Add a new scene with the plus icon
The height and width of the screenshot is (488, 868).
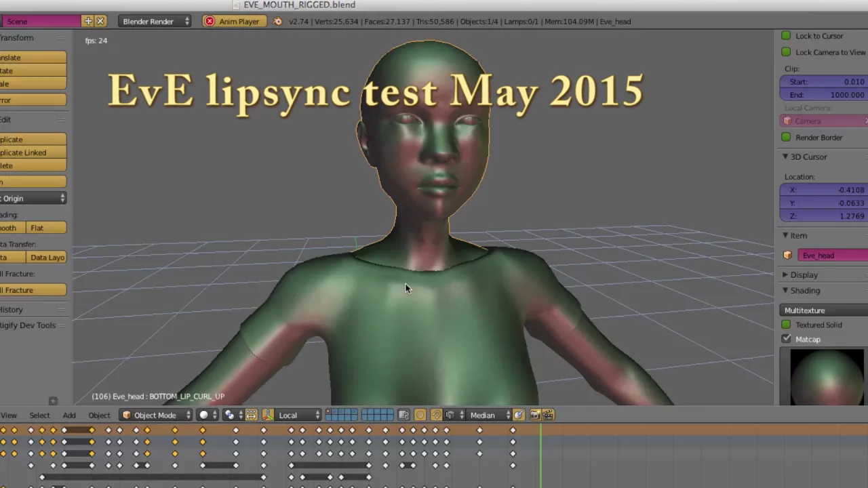(88, 21)
